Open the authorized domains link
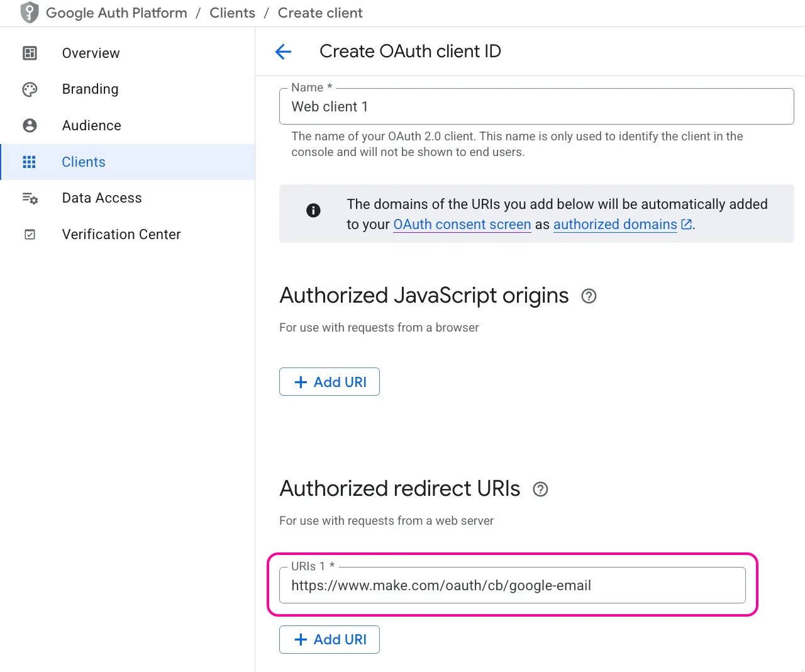 click(615, 225)
